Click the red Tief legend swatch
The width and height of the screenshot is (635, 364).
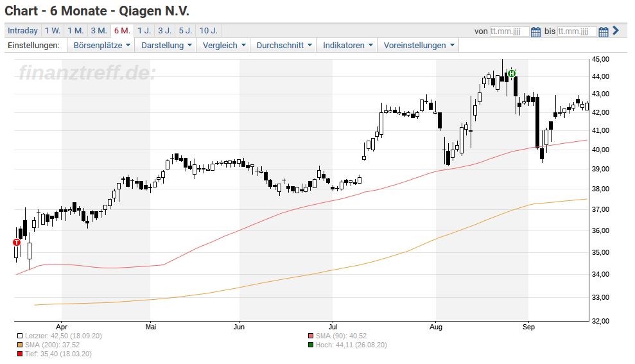[20, 354]
